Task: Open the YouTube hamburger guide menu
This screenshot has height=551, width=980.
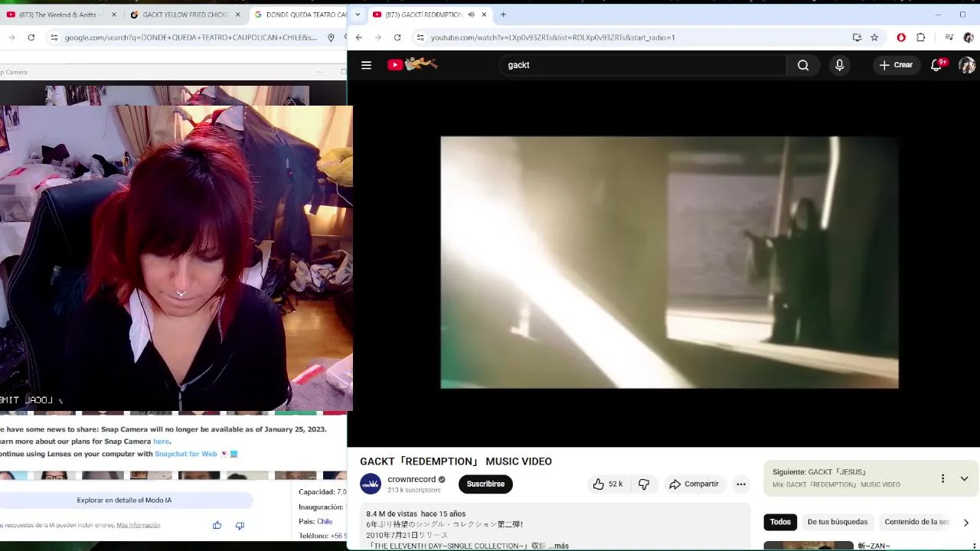Action: [x=366, y=65]
